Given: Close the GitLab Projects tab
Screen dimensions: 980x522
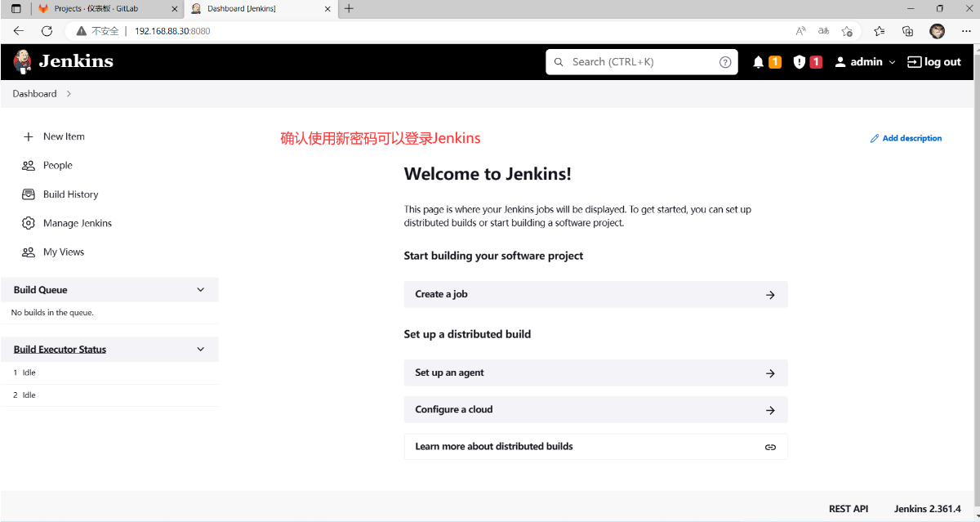Looking at the screenshot, I should point(174,8).
